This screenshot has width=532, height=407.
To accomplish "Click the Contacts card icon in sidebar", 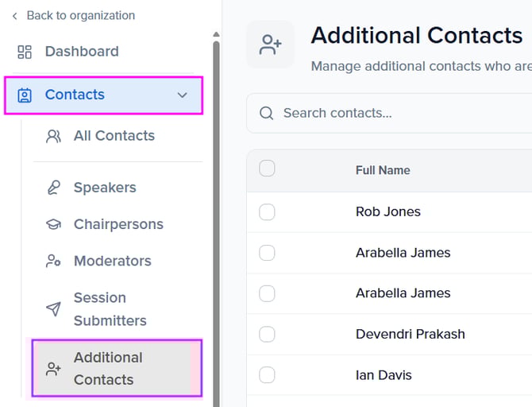I will coord(25,95).
